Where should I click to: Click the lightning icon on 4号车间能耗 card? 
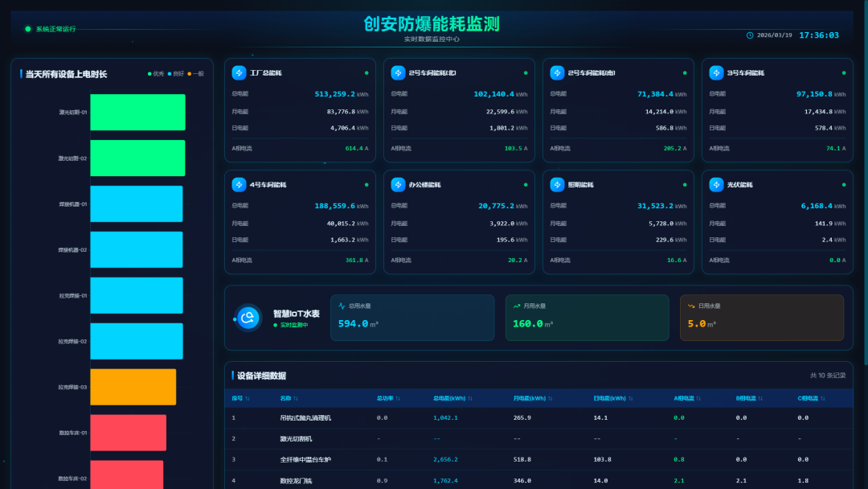[x=239, y=185]
